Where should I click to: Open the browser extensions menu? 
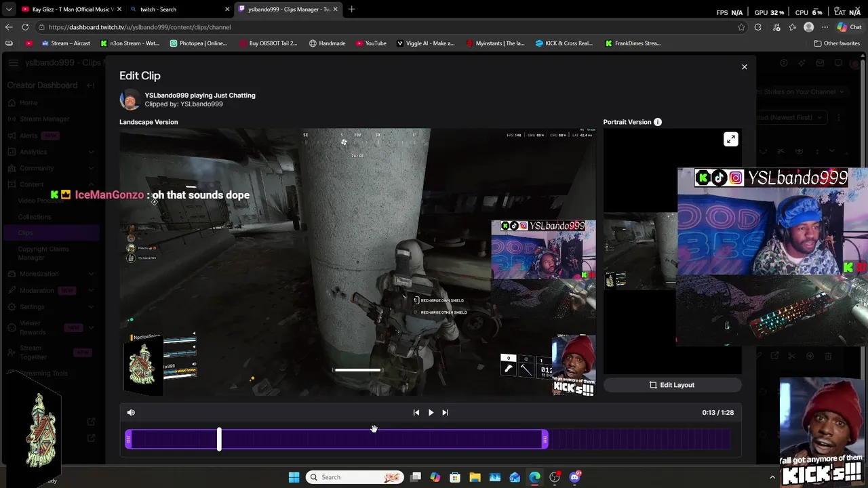coord(757,27)
